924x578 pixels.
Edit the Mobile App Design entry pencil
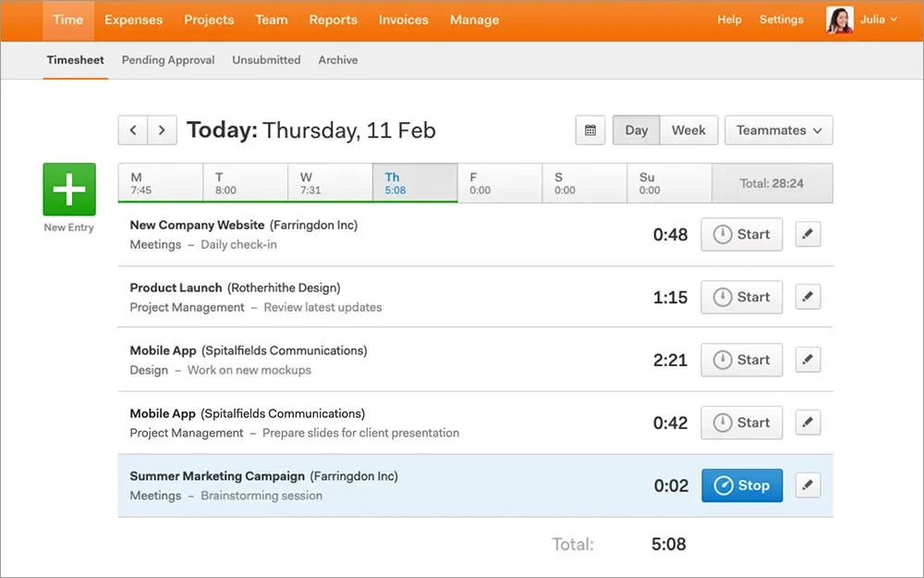point(808,361)
